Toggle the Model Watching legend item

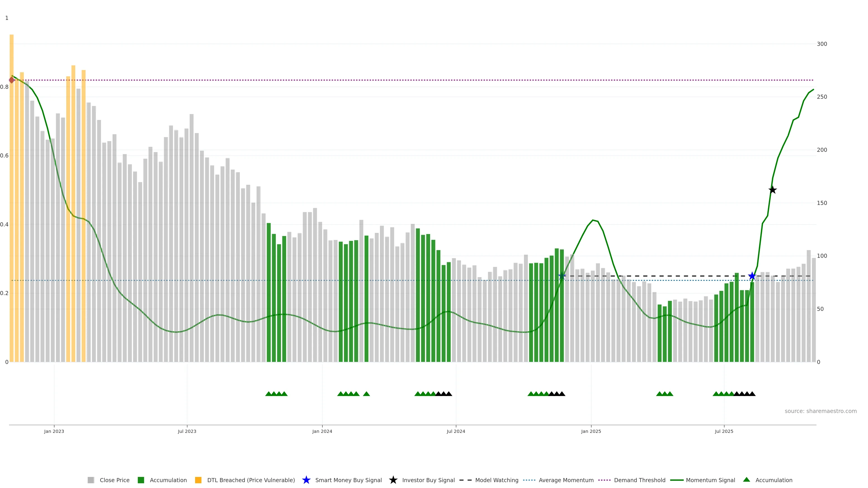click(x=496, y=480)
